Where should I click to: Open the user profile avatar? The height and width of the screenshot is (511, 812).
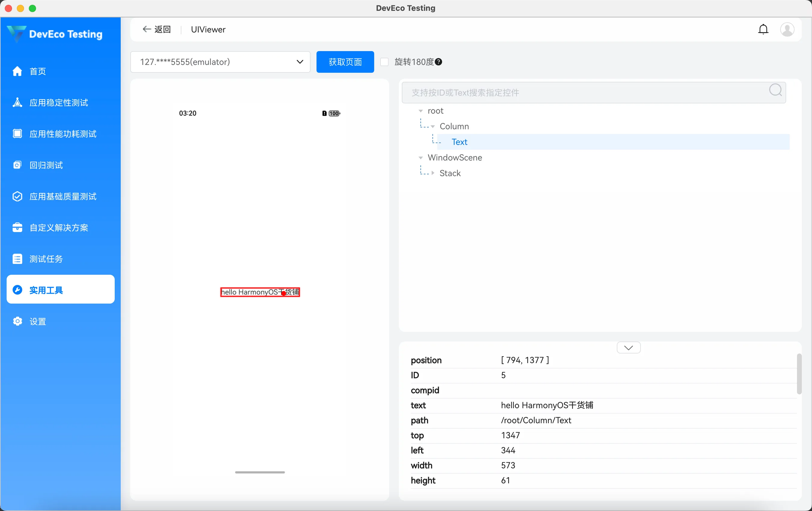tap(787, 29)
